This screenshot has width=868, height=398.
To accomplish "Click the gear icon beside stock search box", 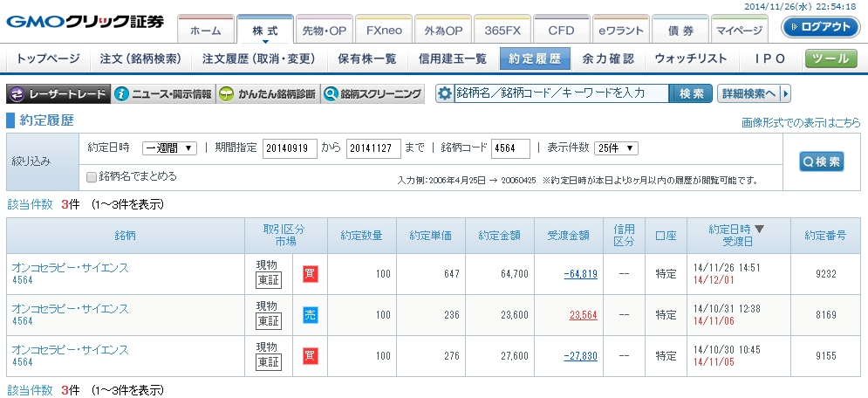I will point(445,93).
